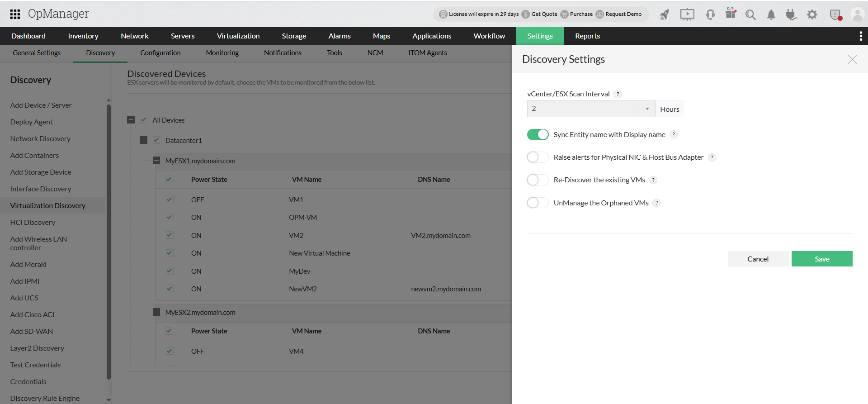Disable Sync Entity name with Display name
The height and width of the screenshot is (404, 868).
[x=538, y=134]
